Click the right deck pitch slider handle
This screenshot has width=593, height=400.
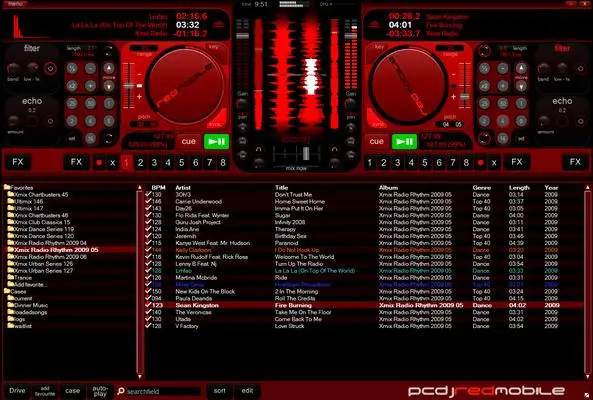pos(464,97)
